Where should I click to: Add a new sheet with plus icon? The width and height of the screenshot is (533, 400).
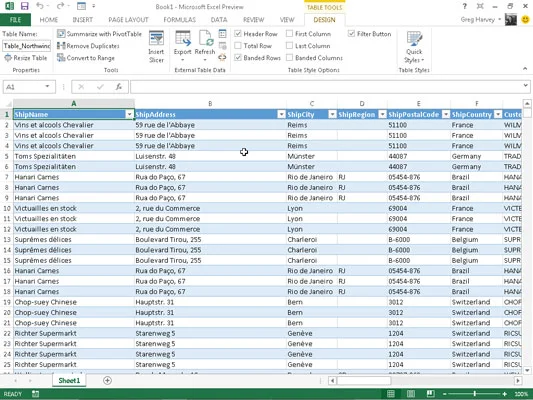107,380
